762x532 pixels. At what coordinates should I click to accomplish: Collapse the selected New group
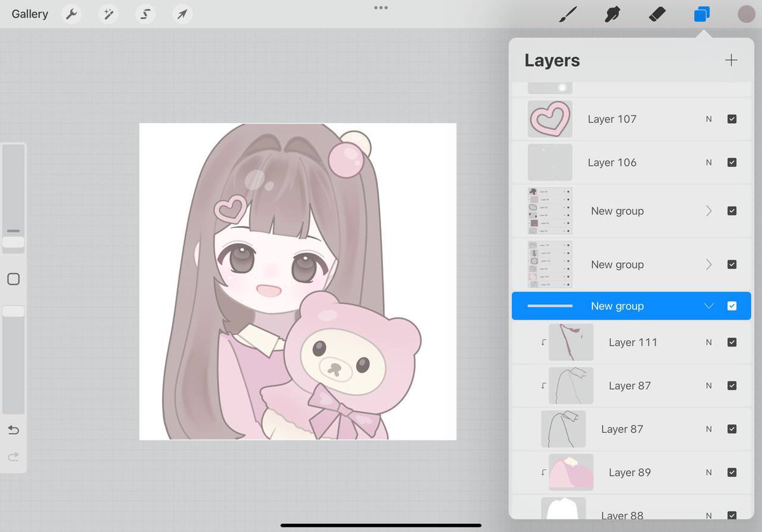coord(709,306)
